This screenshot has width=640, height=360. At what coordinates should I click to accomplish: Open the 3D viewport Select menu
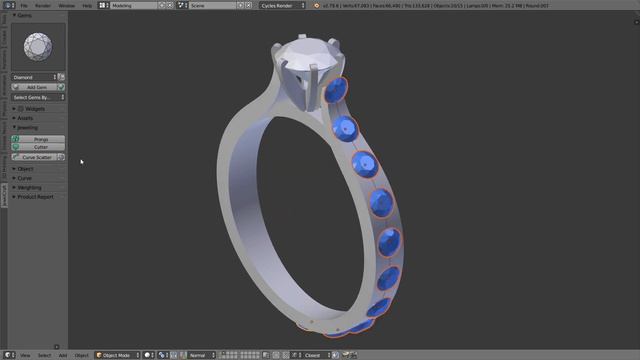pos(44,356)
